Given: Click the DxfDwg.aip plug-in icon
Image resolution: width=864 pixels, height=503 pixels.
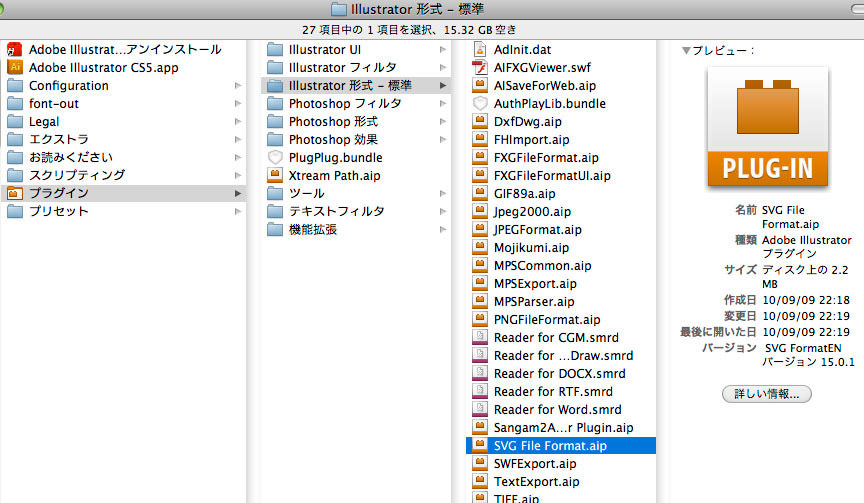Looking at the screenshot, I should coord(480,121).
